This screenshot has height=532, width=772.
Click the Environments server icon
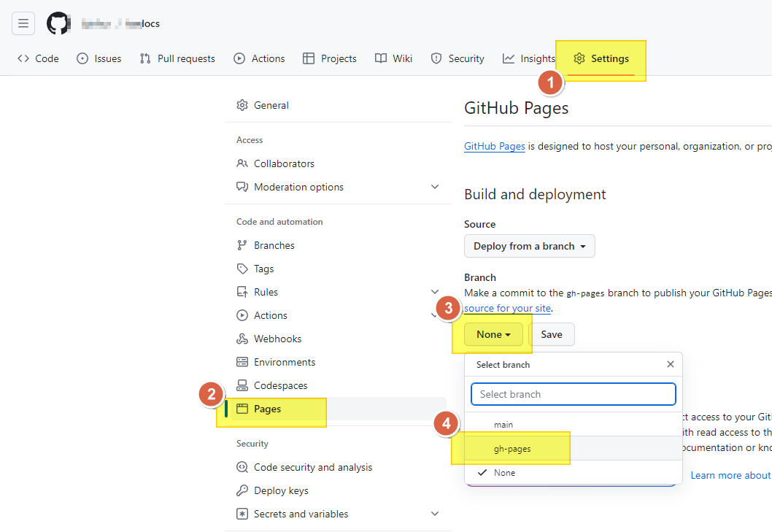point(242,362)
